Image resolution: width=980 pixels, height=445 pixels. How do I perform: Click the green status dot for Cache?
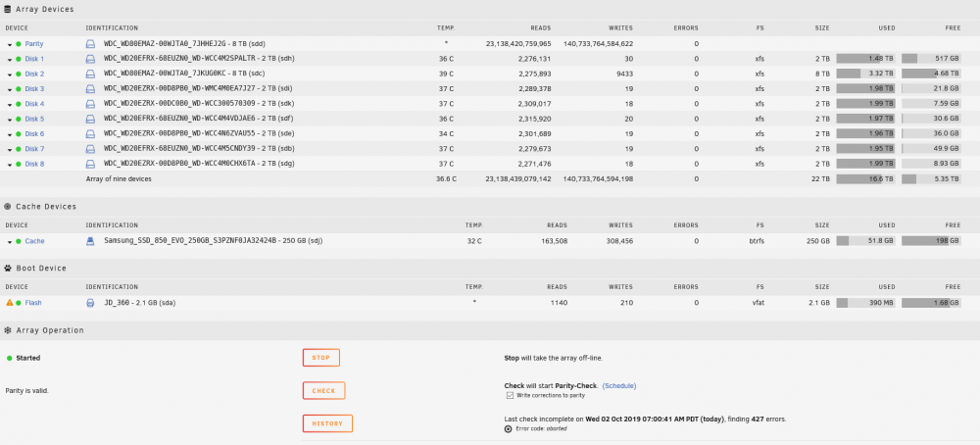(x=19, y=241)
